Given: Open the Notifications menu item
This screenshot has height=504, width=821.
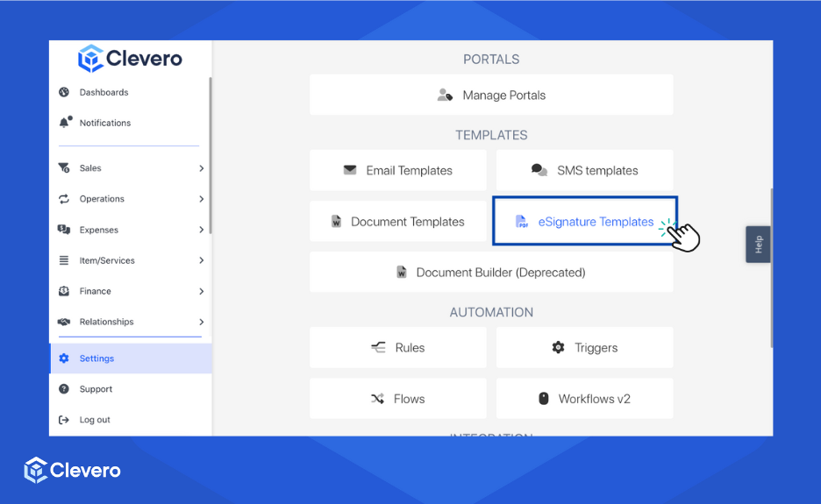Looking at the screenshot, I should (x=129, y=123).
